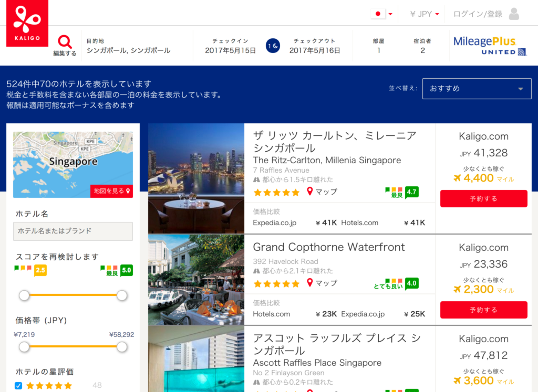The width and height of the screenshot is (538, 392).
Task: Open the Japan flag language selector
Action: click(x=382, y=14)
